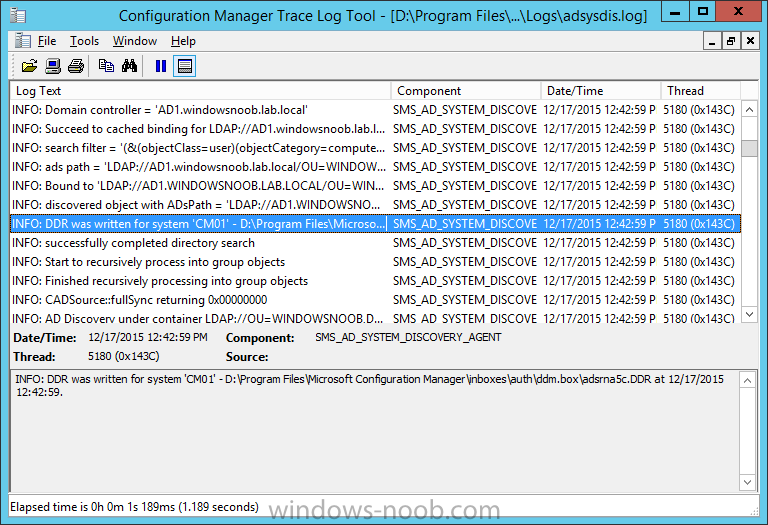Click the document icon beside the File menu

[x=23, y=41]
